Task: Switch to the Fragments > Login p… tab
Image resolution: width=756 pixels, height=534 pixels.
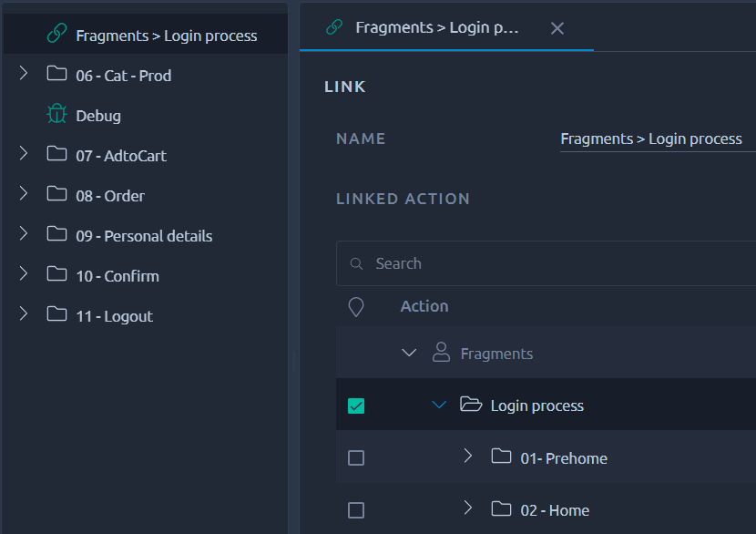Action: coord(437,27)
